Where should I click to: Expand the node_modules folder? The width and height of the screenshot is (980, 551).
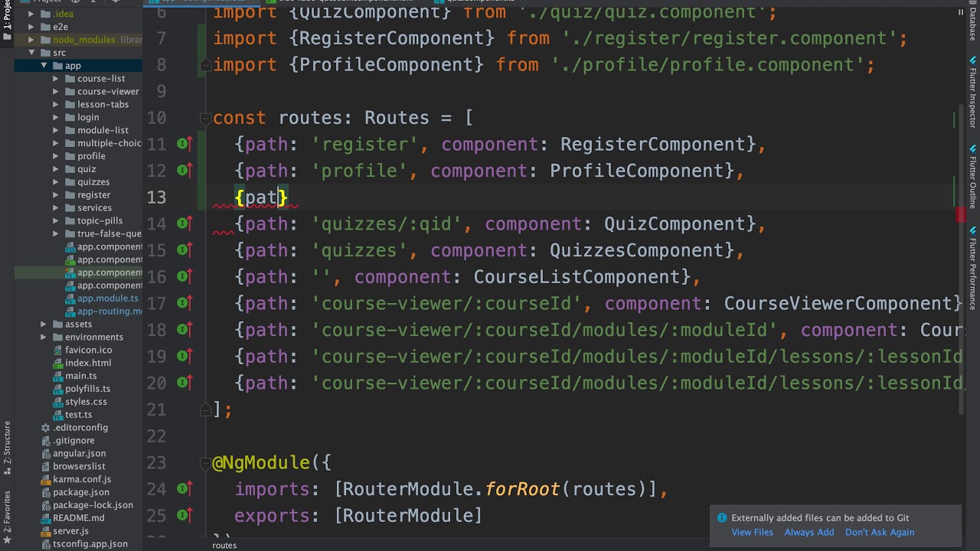32,40
